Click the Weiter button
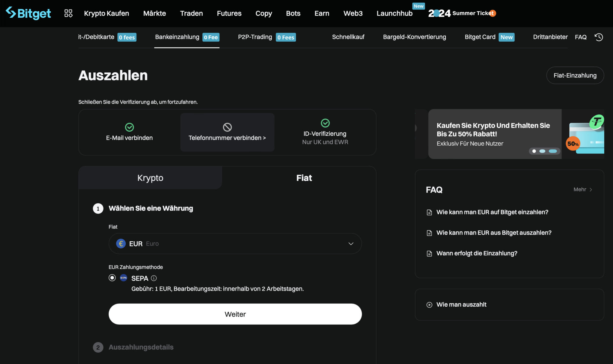613x364 pixels. pos(235,314)
